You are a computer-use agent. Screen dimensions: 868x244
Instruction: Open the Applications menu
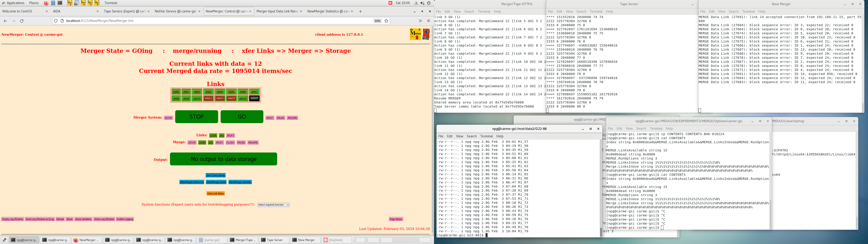pos(15,3)
